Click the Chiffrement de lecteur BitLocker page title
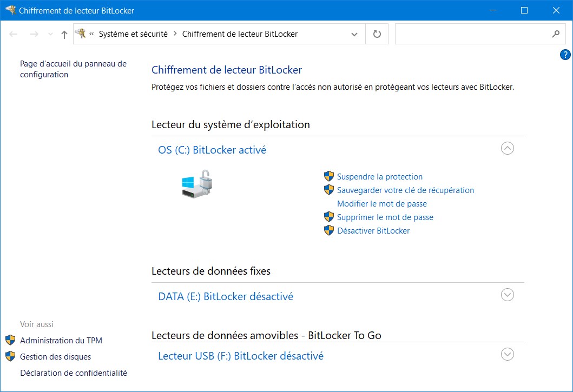Viewport: 573px width, 392px height. 227,70
